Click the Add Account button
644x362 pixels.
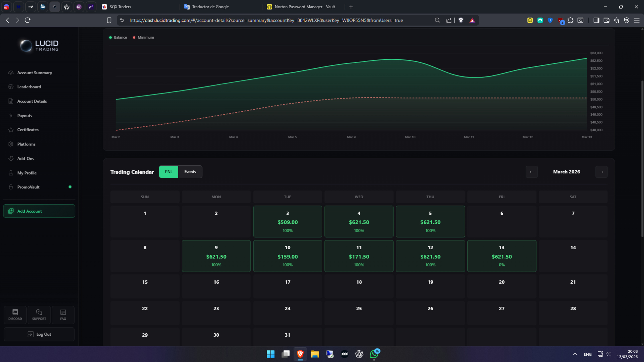tap(39, 211)
